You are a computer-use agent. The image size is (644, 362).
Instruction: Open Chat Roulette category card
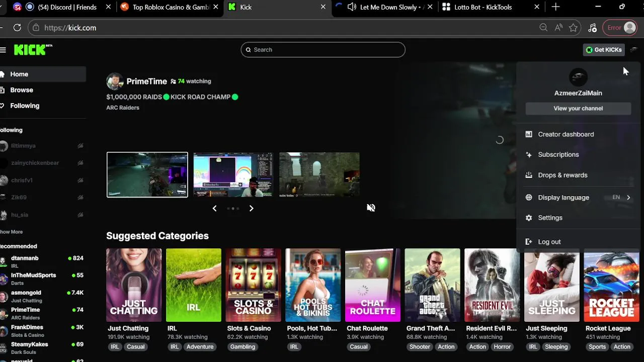(x=373, y=285)
